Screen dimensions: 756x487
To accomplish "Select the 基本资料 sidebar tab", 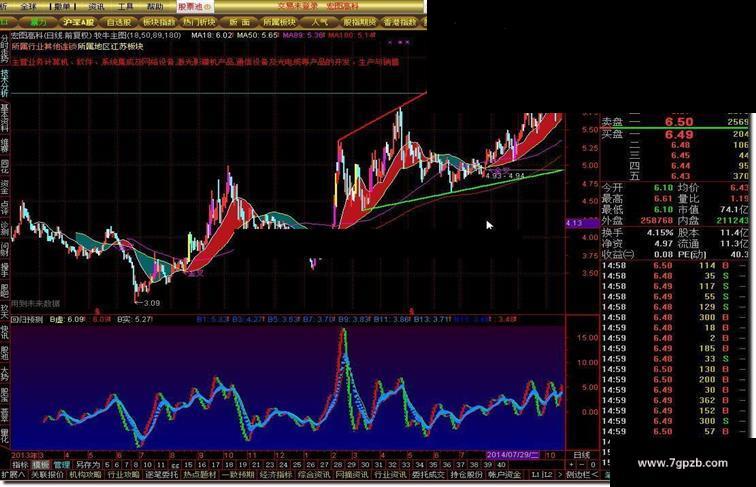I will pos(5,119).
